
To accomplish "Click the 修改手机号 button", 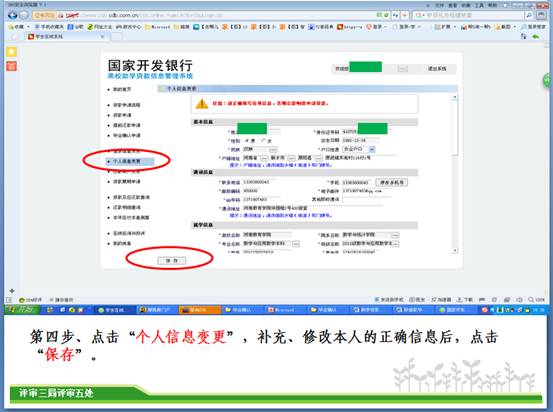I will [391, 182].
